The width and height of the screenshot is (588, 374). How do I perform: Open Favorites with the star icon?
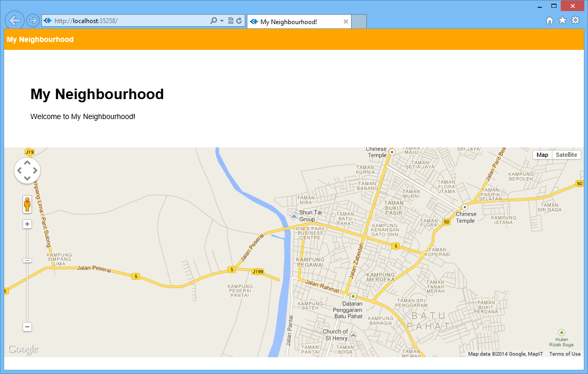click(562, 20)
